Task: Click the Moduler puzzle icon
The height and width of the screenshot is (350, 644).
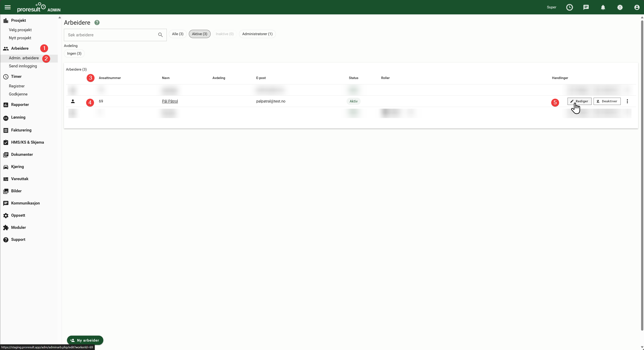Action: pos(6,227)
